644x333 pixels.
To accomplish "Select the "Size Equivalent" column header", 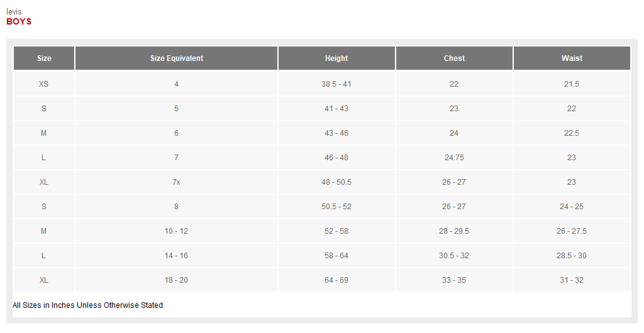I will [177, 58].
